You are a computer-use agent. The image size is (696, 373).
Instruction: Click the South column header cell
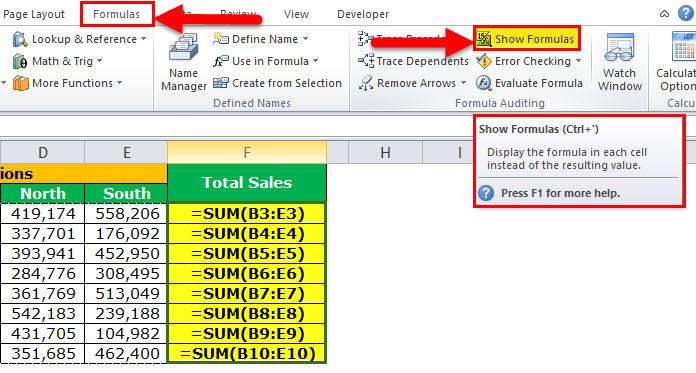[x=127, y=194]
